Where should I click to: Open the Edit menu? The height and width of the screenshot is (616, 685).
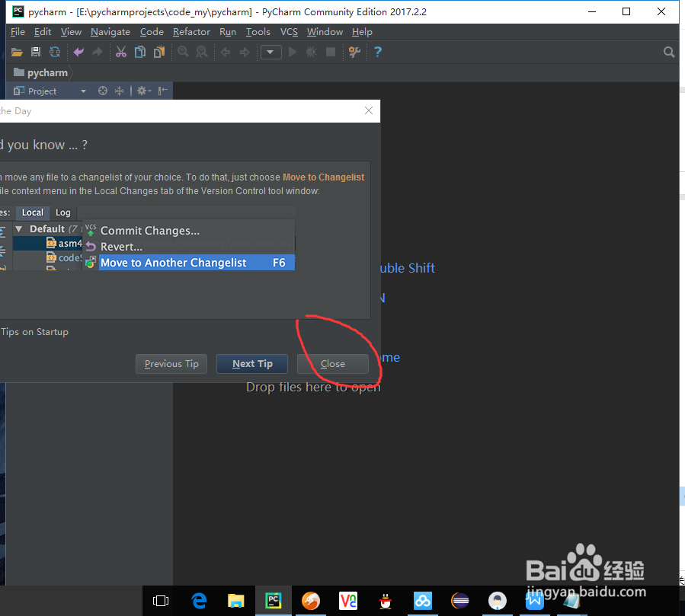pos(43,32)
